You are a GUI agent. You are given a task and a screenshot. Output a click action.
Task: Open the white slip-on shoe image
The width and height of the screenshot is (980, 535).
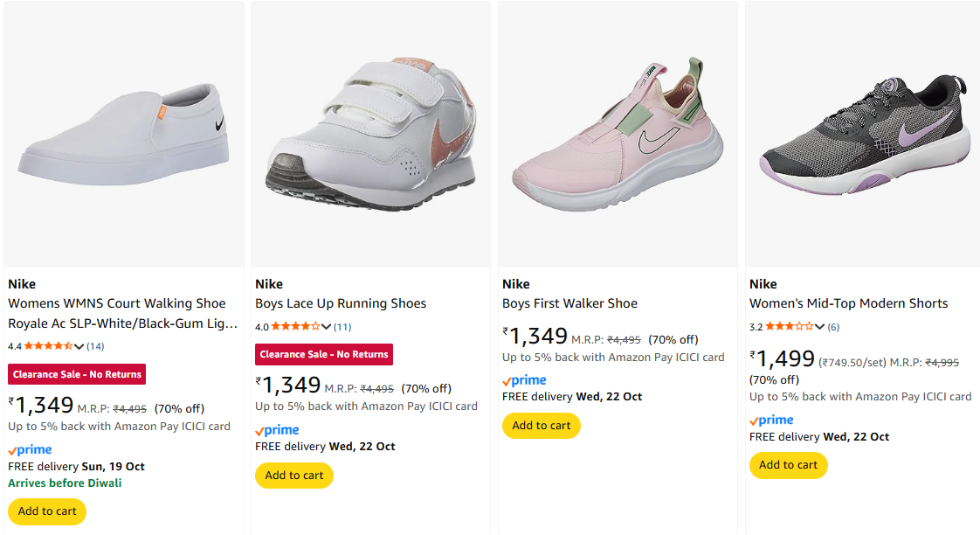[x=124, y=131]
